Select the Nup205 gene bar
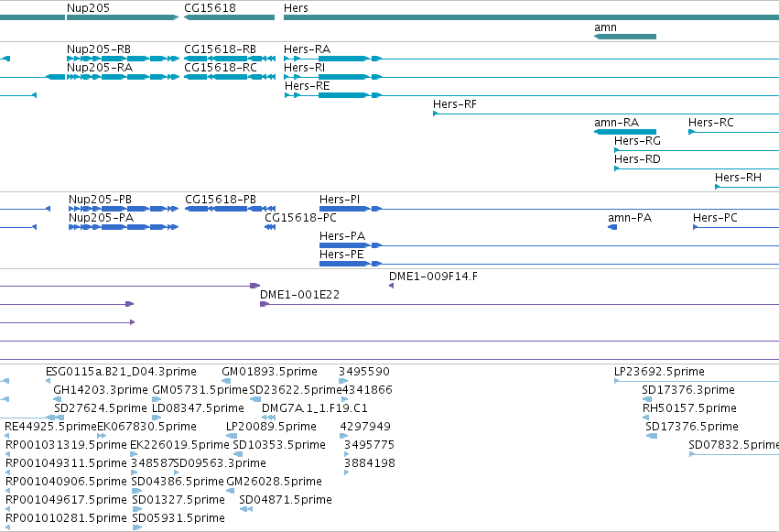 pos(123,17)
